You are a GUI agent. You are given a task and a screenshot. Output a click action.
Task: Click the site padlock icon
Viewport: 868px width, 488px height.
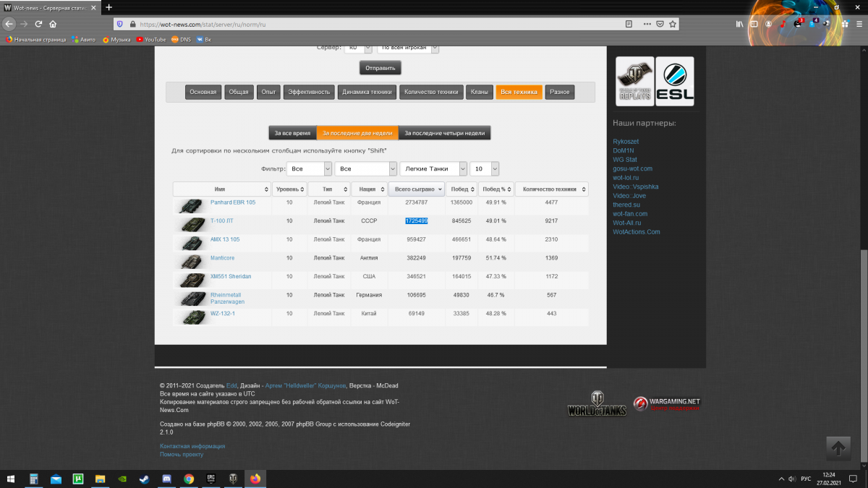coord(132,24)
